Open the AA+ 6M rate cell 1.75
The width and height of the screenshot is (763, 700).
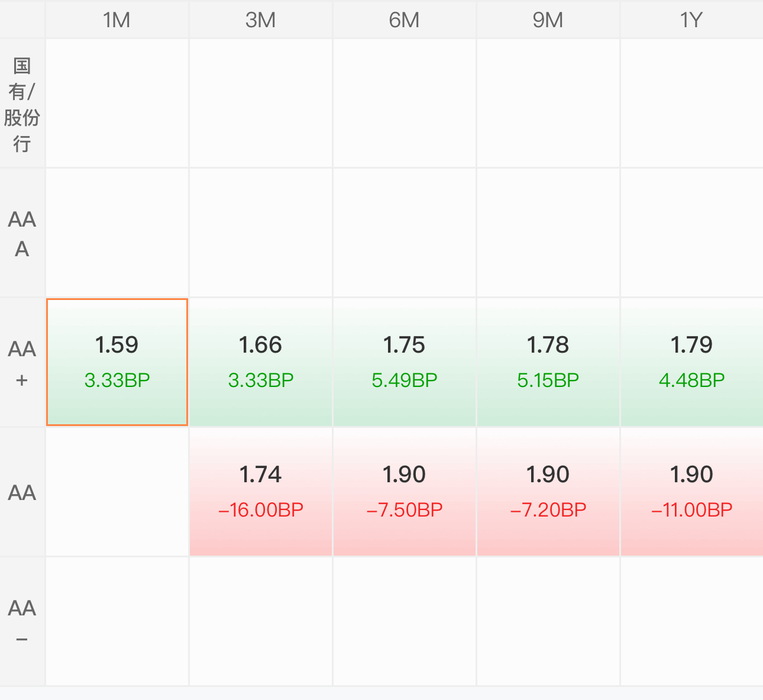click(405, 362)
